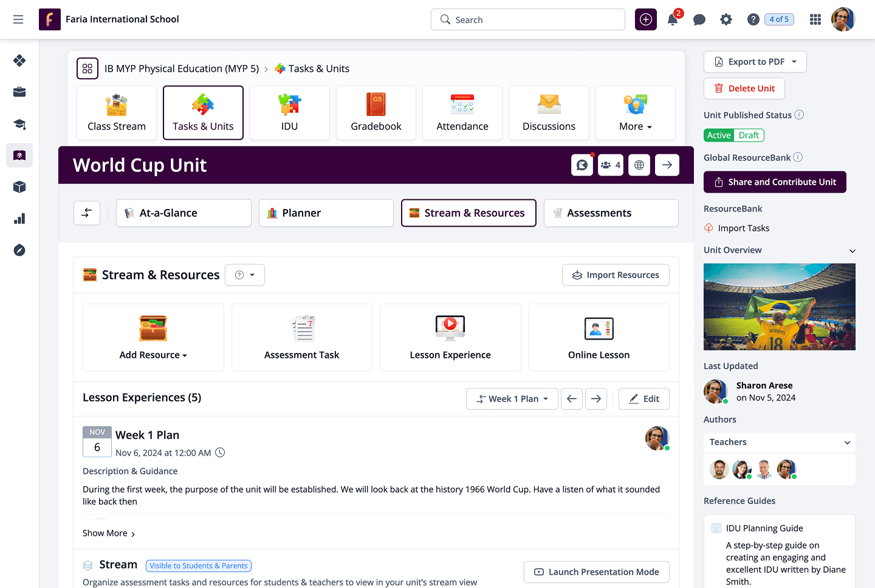Image resolution: width=875 pixels, height=588 pixels.
Task: Click Show More link
Action: pyautogui.click(x=109, y=533)
